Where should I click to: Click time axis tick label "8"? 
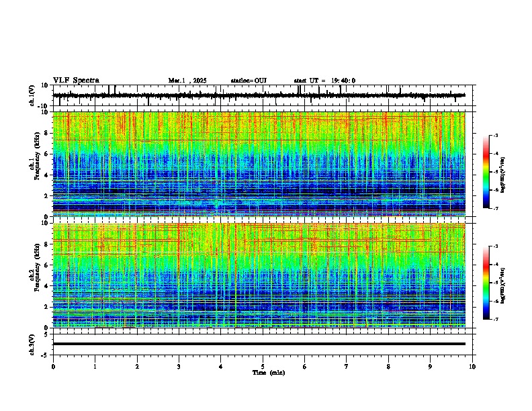pyautogui.click(x=388, y=367)
